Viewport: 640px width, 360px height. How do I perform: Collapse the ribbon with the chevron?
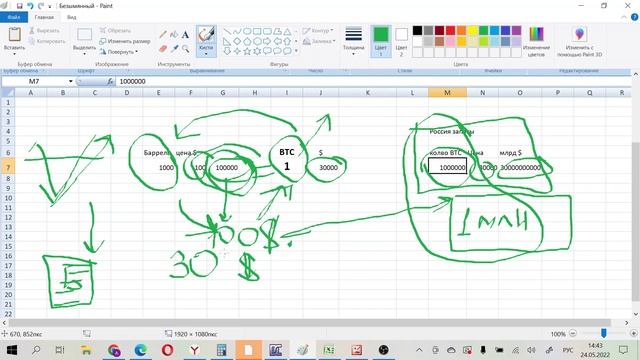click(624, 17)
